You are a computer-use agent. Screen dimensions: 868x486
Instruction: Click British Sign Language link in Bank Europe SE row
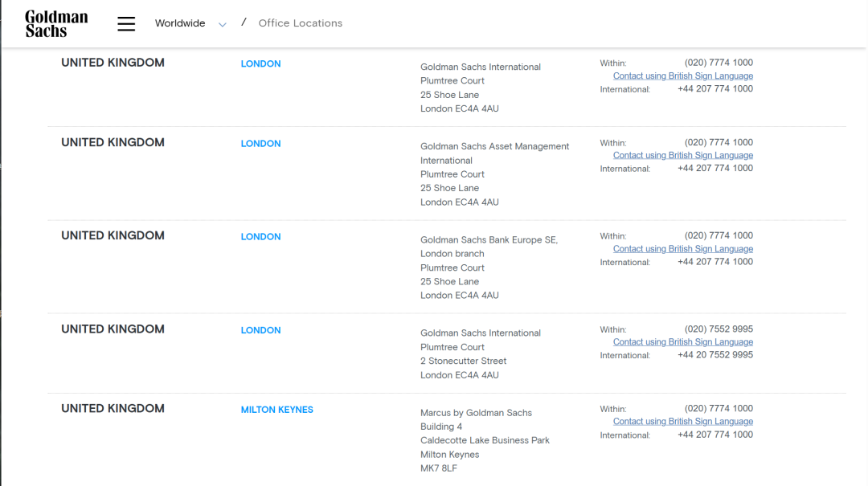pyautogui.click(x=682, y=249)
